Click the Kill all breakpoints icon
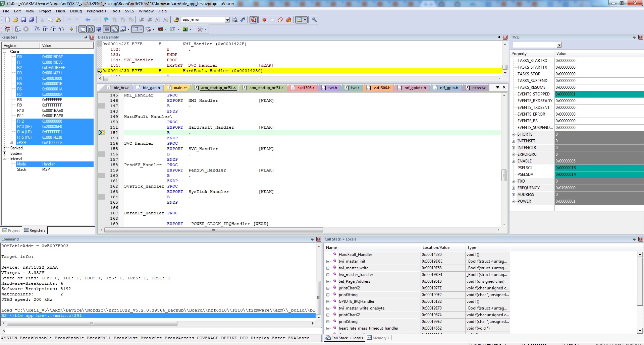The width and height of the screenshot is (644, 345). [x=288, y=20]
